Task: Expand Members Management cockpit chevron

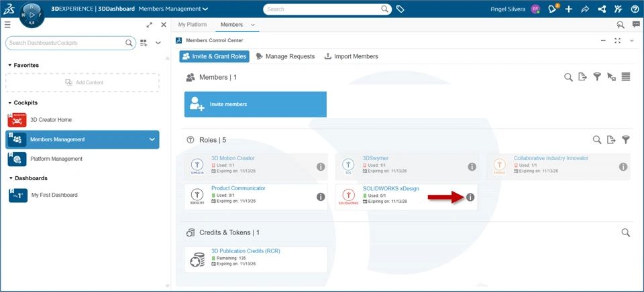Action: [152, 139]
